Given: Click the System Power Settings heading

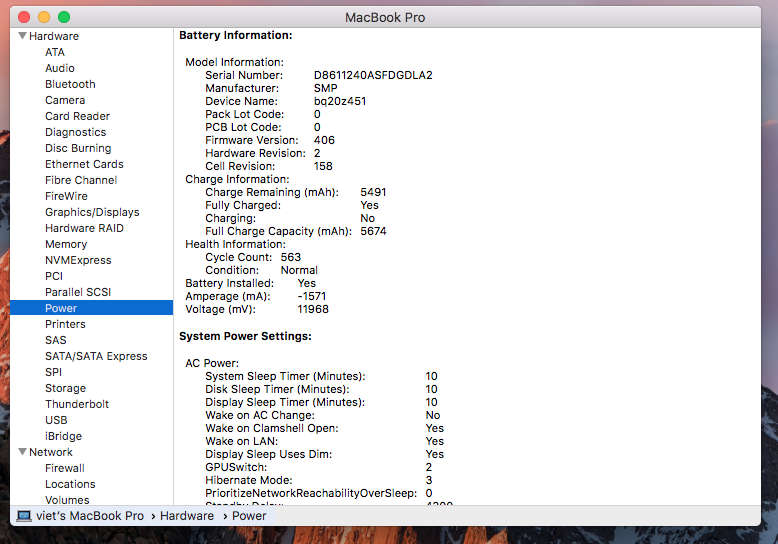Looking at the screenshot, I should click(x=245, y=336).
